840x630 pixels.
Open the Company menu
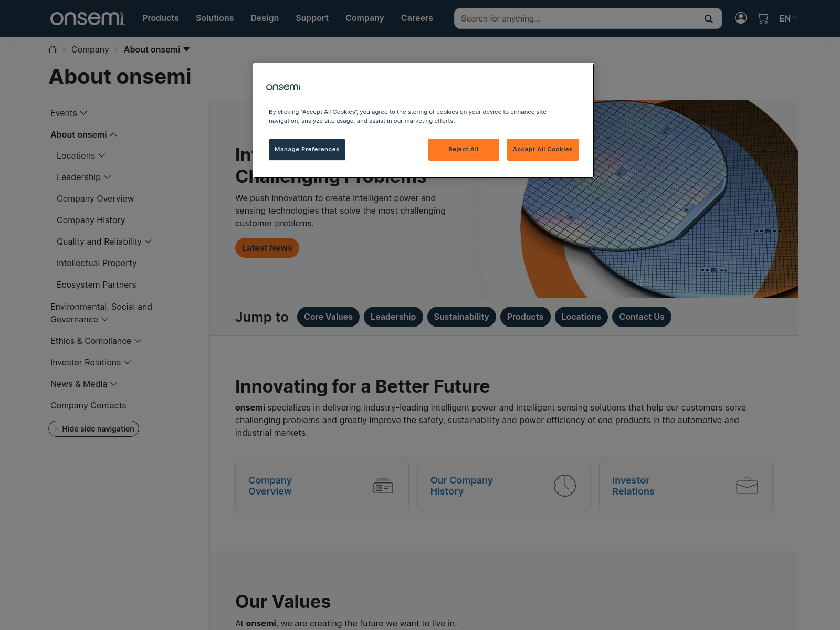click(x=365, y=18)
